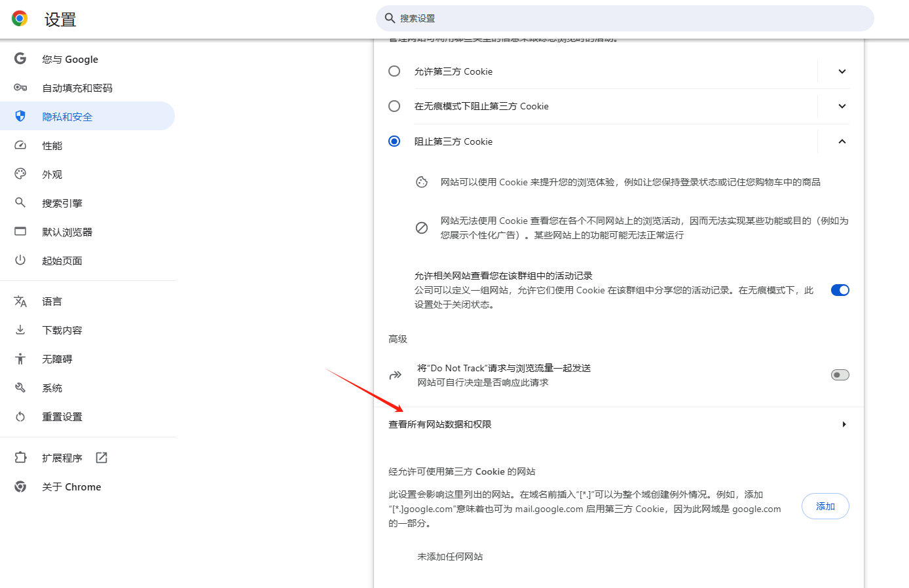Click the Google G icon in sidebar

(x=20, y=58)
